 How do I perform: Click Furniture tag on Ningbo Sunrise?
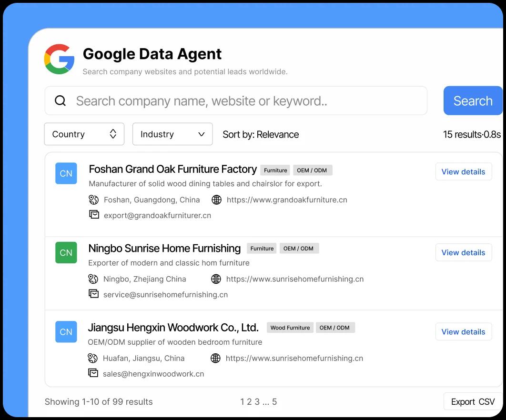point(262,249)
